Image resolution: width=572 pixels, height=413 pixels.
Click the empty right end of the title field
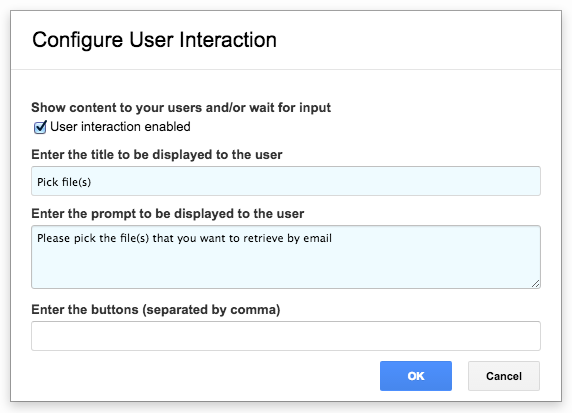(474, 181)
